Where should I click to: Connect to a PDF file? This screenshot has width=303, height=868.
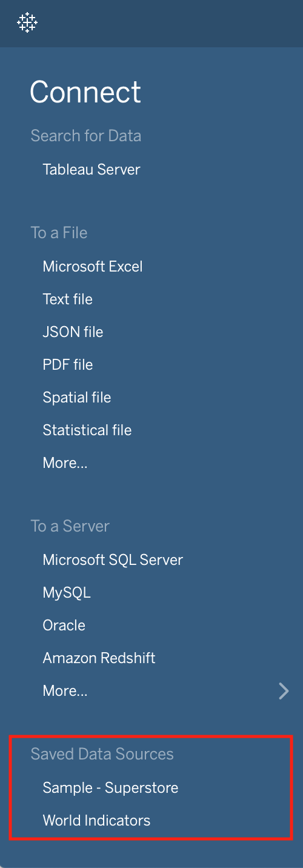pyautogui.click(x=68, y=365)
